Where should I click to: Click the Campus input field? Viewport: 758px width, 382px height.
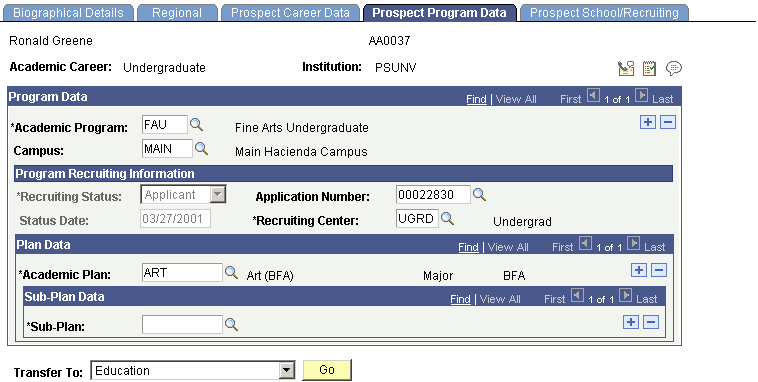point(167,148)
